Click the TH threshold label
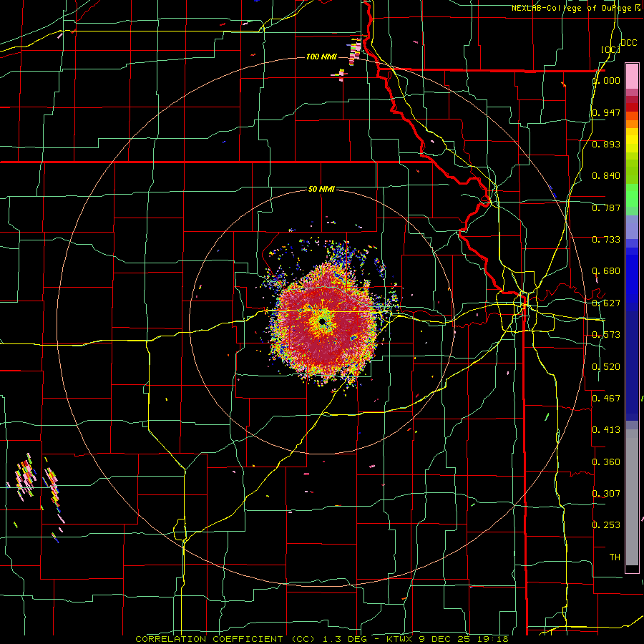The width and height of the screenshot is (644, 644). (x=615, y=557)
